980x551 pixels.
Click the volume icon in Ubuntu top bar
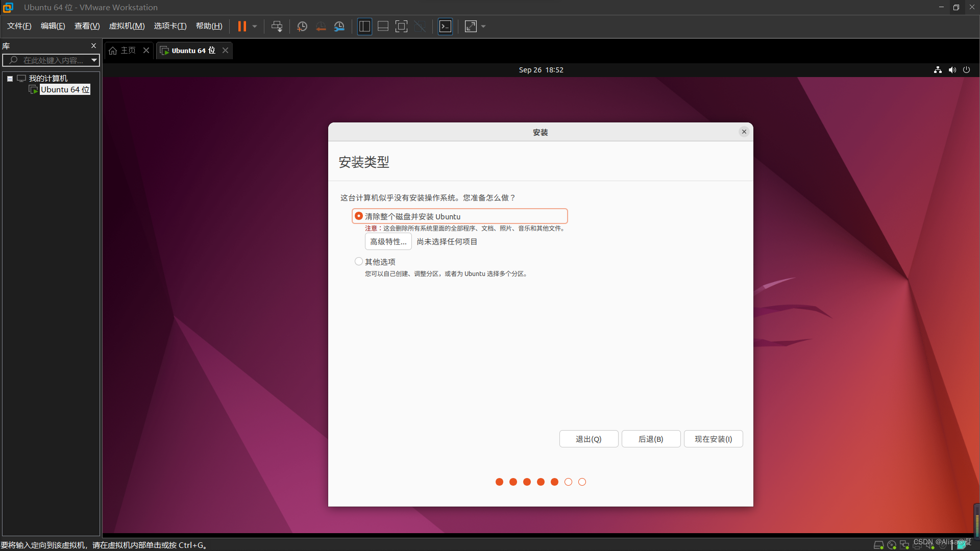tap(952, 70)
